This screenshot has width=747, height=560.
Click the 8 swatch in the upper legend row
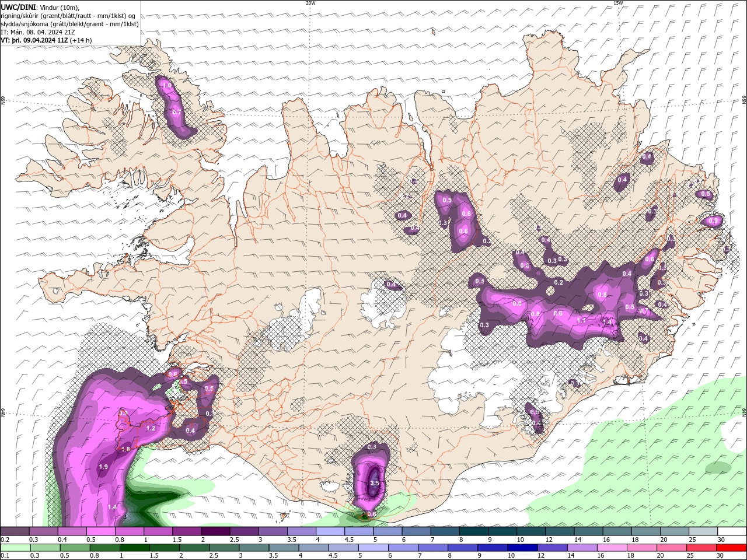(x=474, y=531)
